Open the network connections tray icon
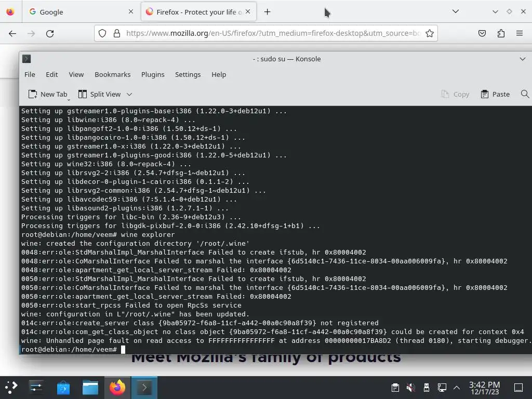 point(442,388)
